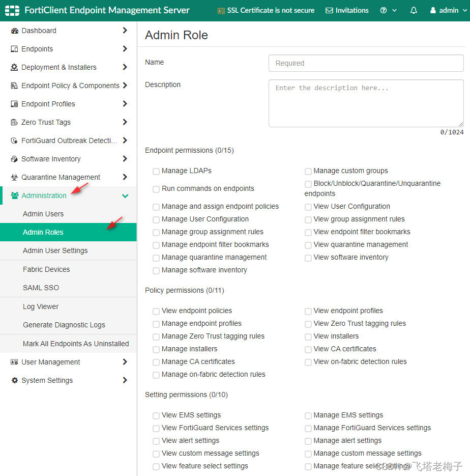This screenshot has height=476, width=470.
Task: Click the SSL certificate warning icon
Action: tap(221, 11)
